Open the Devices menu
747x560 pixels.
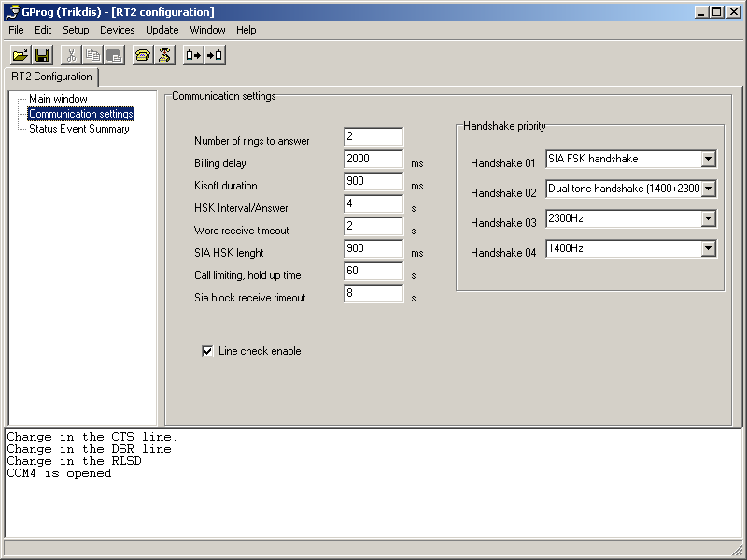click(117, 30)
